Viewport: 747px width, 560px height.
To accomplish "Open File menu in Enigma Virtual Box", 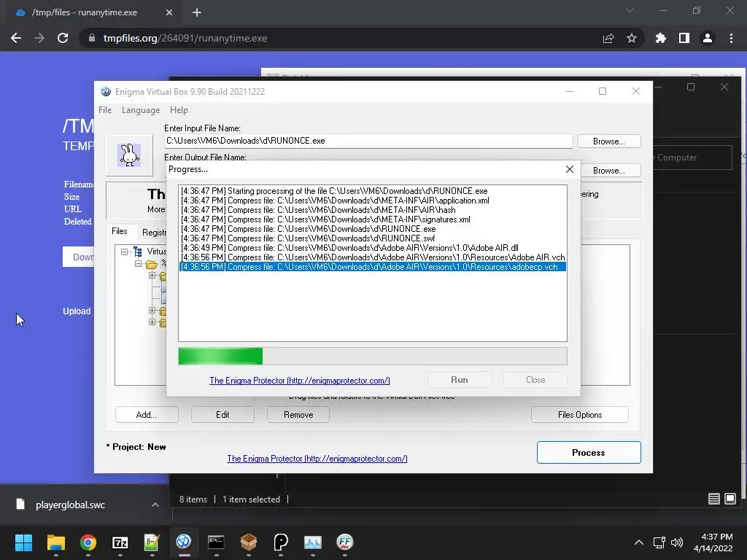I will coord(105,110).
